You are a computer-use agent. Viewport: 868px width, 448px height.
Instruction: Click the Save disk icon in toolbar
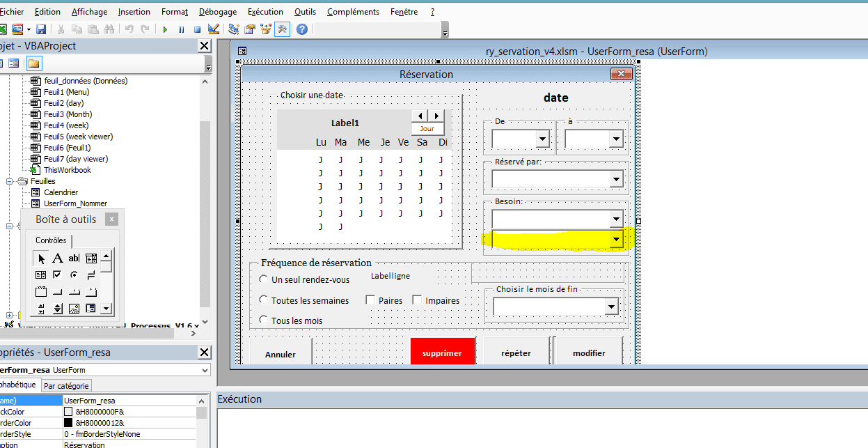tap(41, 29)
